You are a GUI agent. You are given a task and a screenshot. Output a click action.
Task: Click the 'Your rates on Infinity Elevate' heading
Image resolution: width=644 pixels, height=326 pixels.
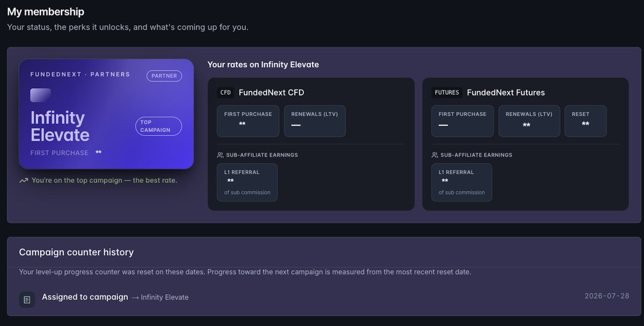tap(264, 65)
